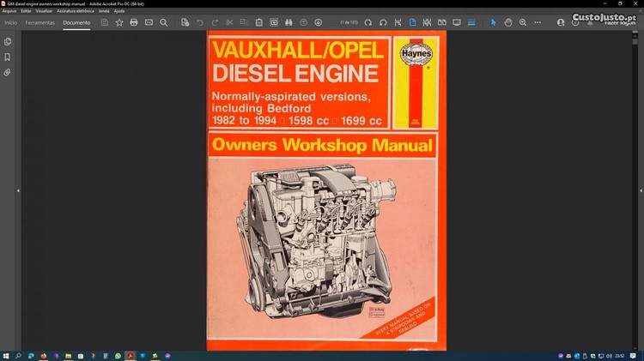Click the Início tab

pyautogui.click(x=11, y=22)
